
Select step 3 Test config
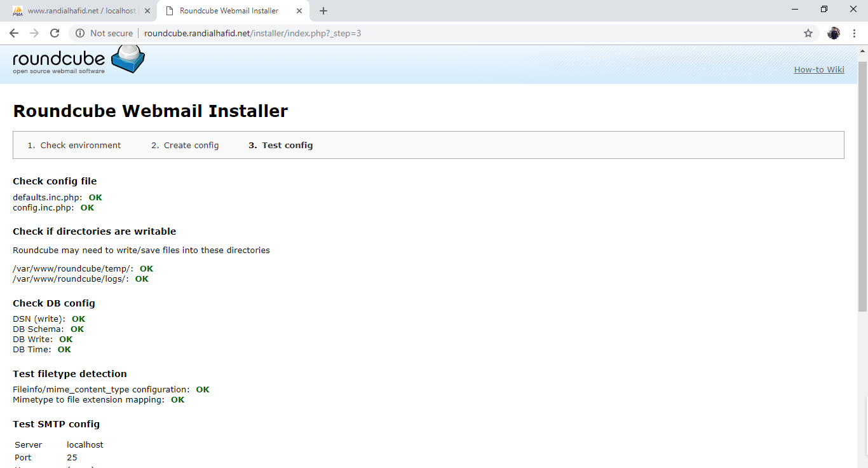[x=287, y=145]
